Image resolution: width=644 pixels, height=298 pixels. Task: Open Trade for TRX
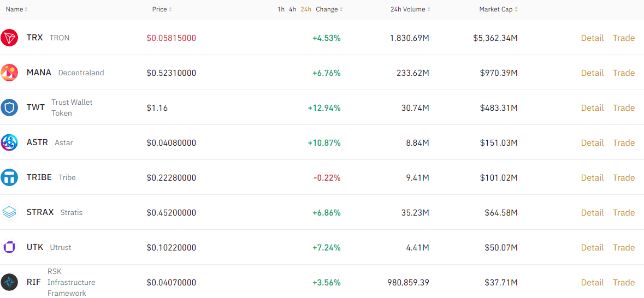tap(624, 38)
